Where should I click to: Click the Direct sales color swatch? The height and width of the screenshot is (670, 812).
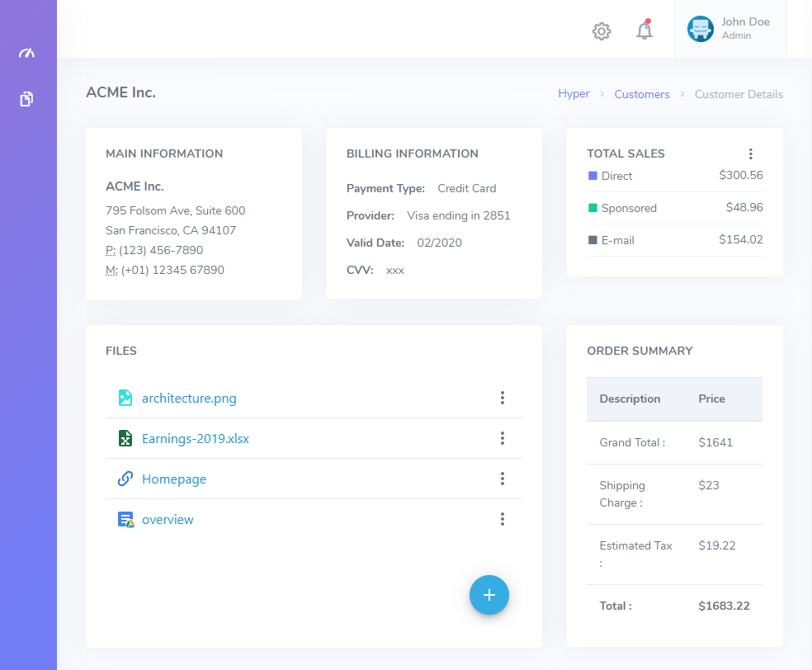[592, 176]
